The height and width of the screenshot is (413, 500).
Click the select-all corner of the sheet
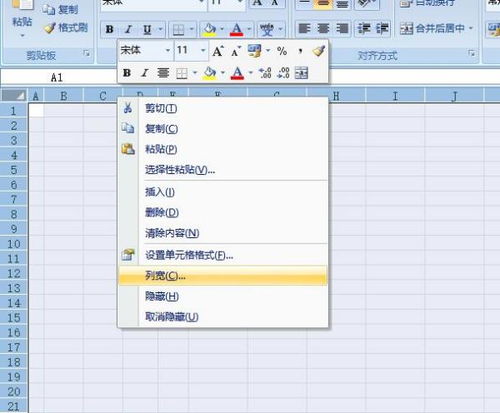tap(14, 96)
